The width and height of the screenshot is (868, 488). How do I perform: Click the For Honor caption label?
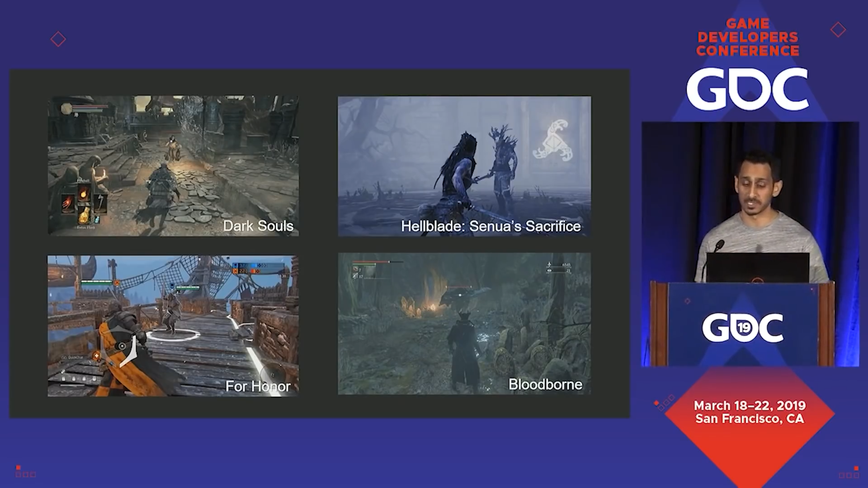pyautogui.click(x=258, y=386)
